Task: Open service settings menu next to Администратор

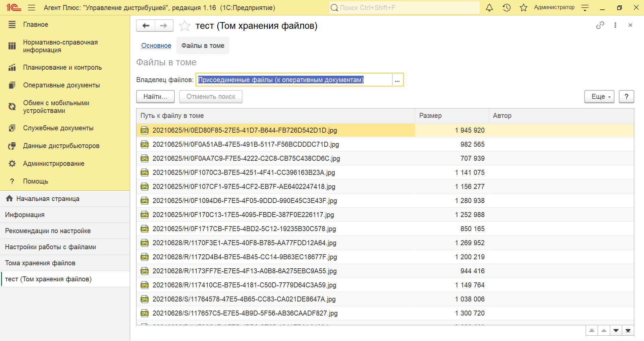Action: pyautogui.click(x=585, y=8)
